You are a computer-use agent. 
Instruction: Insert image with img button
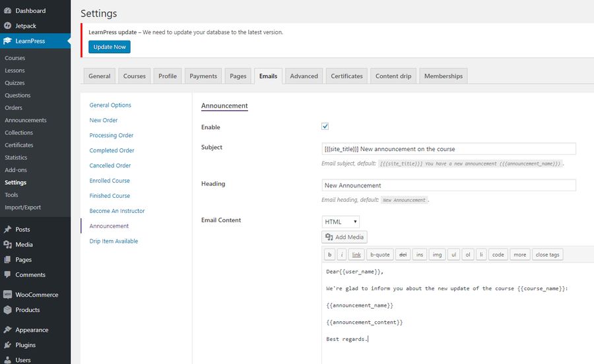pyautogui.click(x=437, y=255)
